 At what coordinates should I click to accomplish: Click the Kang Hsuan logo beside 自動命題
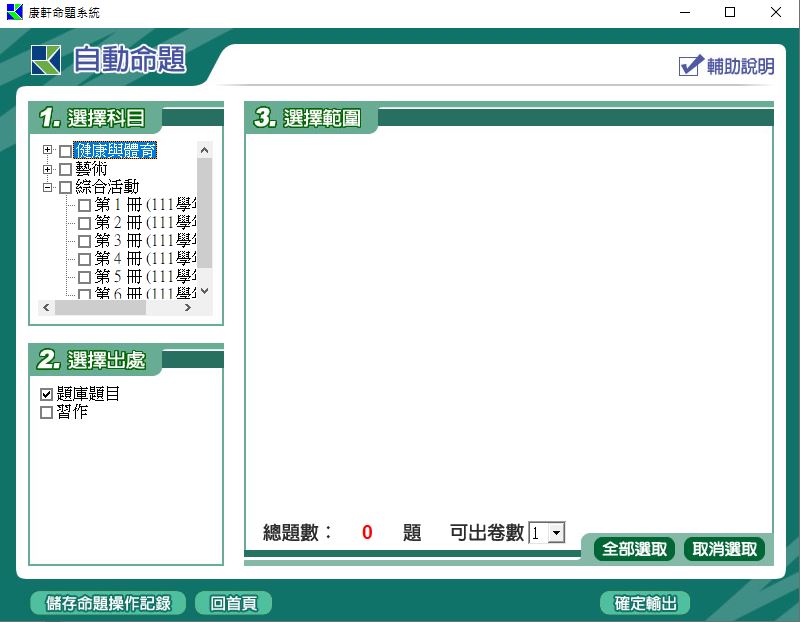tap(45, 61)
